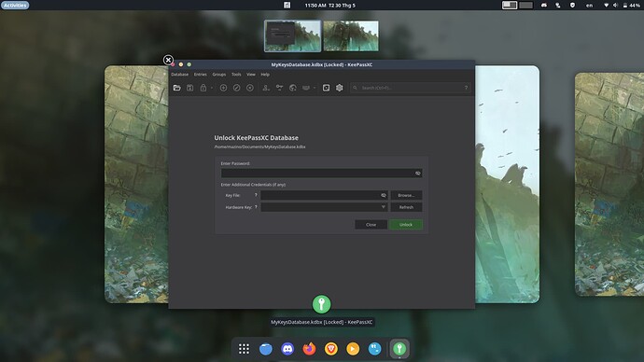
Task: Click the highlighted workspace indicator in top bar
Action: [x=510, y=6]
